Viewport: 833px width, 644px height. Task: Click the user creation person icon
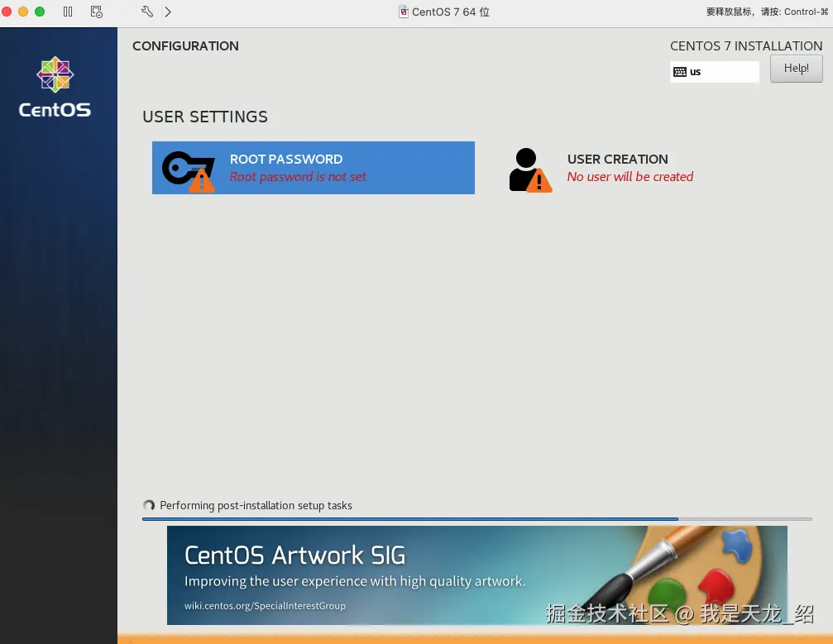[530, 170]
